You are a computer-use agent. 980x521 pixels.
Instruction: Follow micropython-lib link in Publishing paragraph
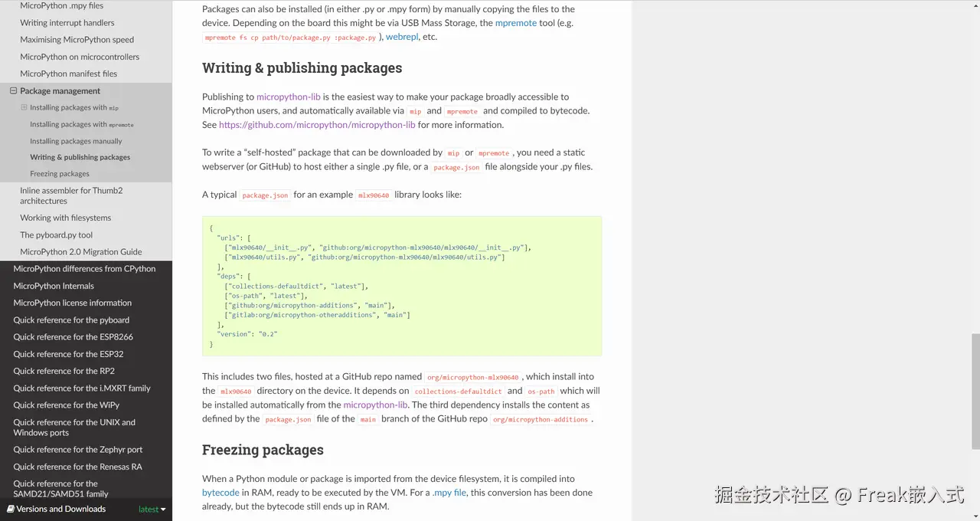pos(289,97)
